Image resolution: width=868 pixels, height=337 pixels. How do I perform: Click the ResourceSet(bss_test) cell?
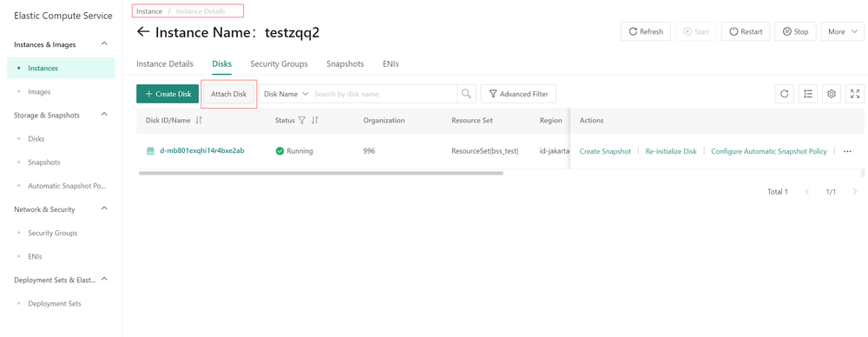coord(485,151)
